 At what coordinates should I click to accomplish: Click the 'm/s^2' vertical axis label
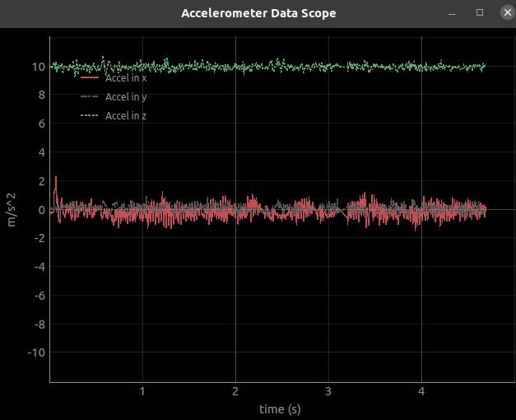[x=11, y=210]
